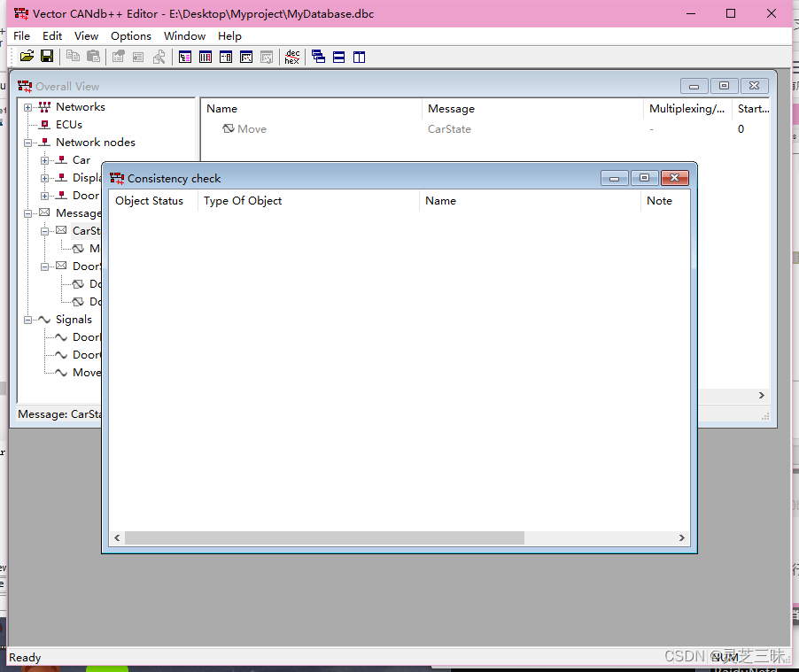The width and height of the screenshot is (799, 672).
Task: Click the greyed communication matrix toolbar icon
Action: 267,57
